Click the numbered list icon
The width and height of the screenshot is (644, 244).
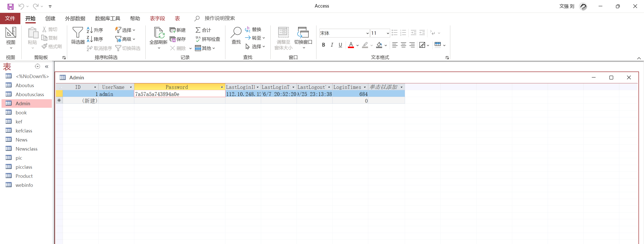(403, 33)
